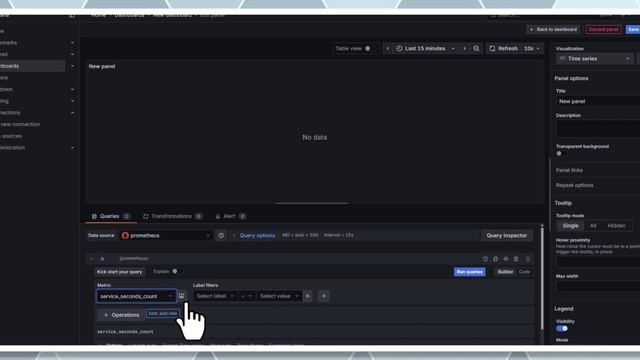Open the 10s refresh interval dropdown
This screenshot has width=640, height=360.
[532, 49]
